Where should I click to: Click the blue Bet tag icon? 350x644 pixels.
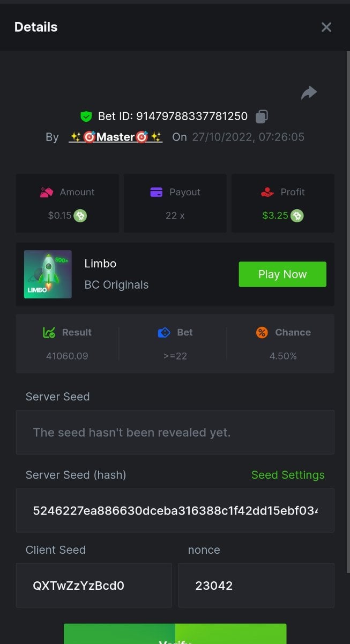point(164,333)
